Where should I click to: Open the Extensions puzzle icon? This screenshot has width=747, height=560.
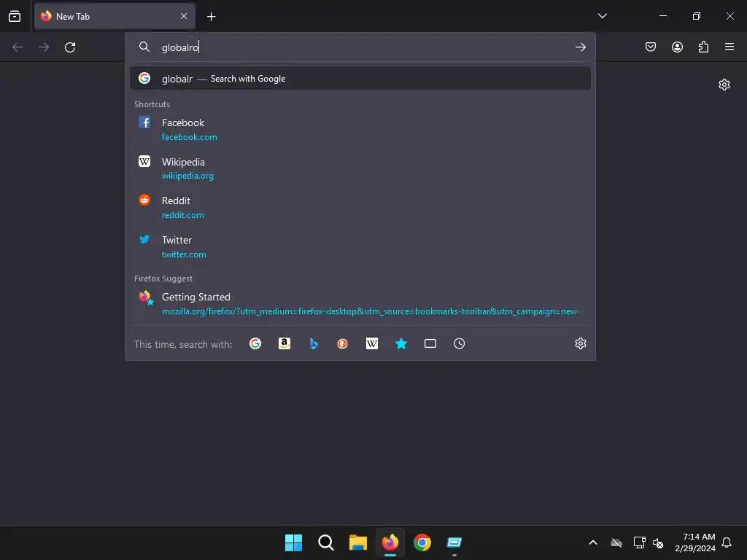(703, 47)
